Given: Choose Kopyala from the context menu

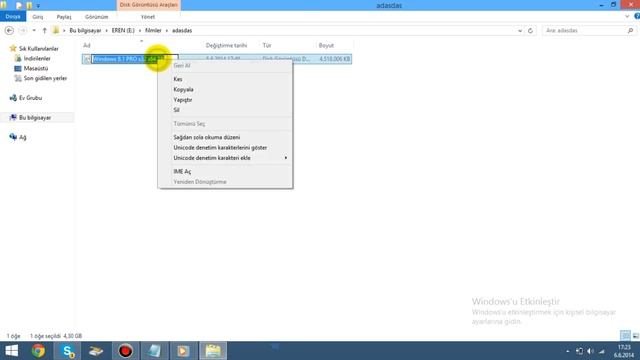Looking at the screenshot, I should click(183, 89).
